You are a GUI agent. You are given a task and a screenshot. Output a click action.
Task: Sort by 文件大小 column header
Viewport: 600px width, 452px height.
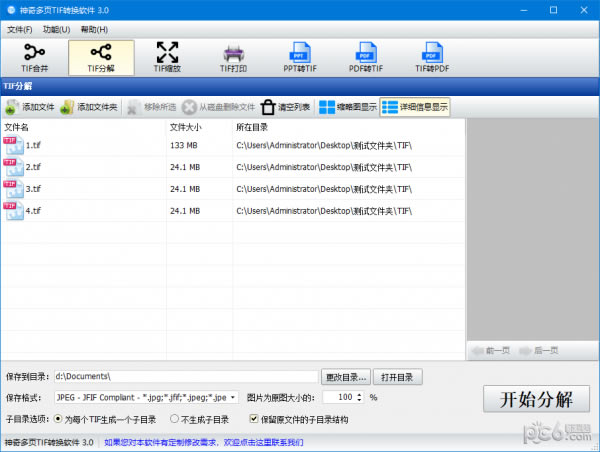199,127
